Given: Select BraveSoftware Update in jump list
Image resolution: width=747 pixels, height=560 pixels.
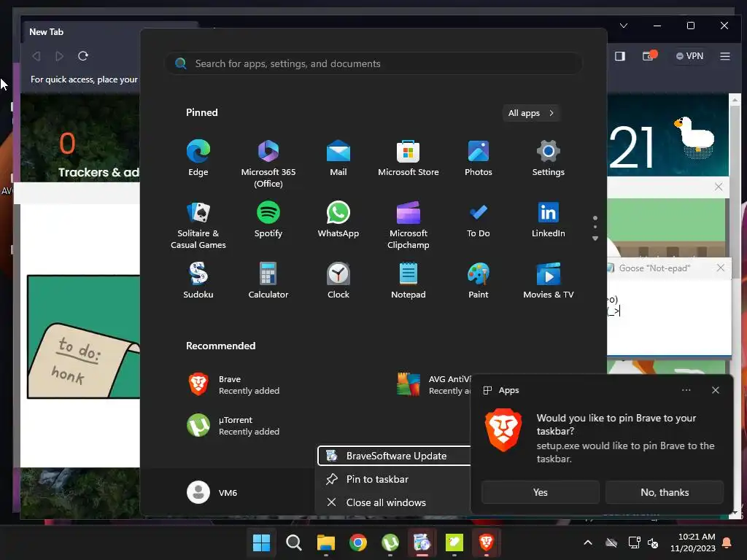Looking at the screenshot, I should [x=394, y=456].
